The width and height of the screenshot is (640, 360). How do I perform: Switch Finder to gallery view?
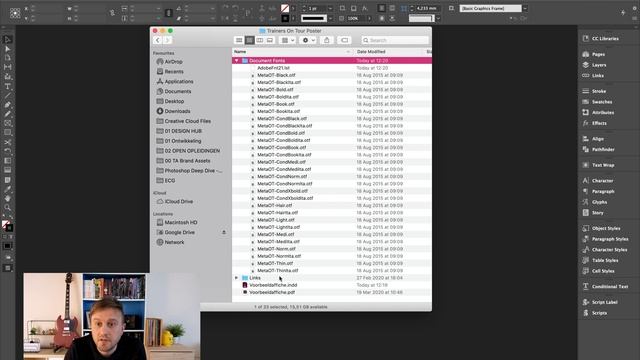coord(270,40)
